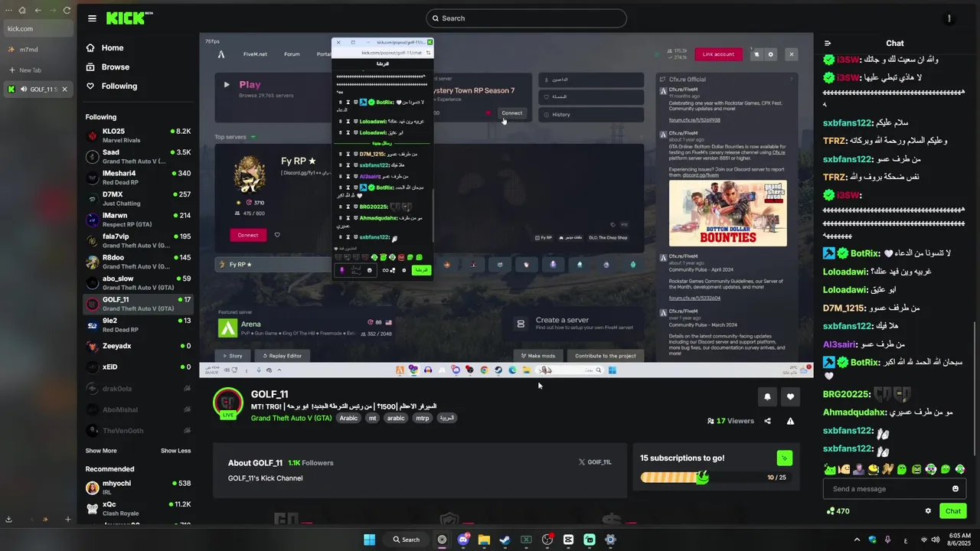Go back in browser
Viewport: 980px width, 551px height.
coord(38,10)
